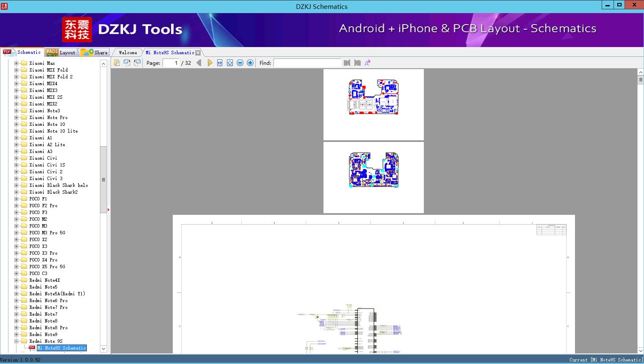Click the Redmi Note4X folder icon
Viewport: 644px width, 364px height.
24,280
